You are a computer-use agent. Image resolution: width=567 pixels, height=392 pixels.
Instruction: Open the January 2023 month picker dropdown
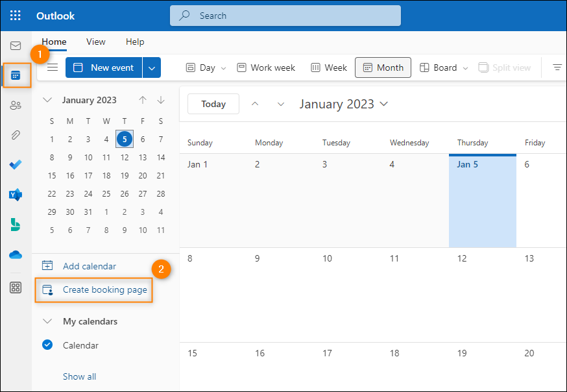344,104
